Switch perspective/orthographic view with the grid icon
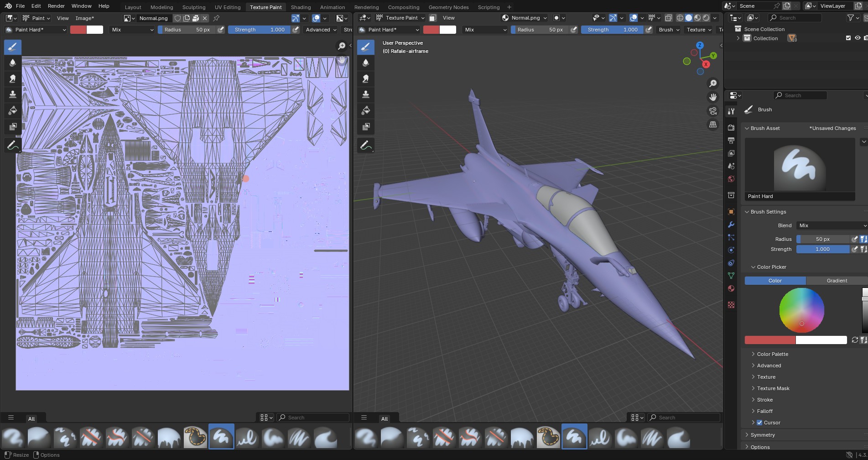This screenshot has height=460, width=868. (x=712, y=125)
